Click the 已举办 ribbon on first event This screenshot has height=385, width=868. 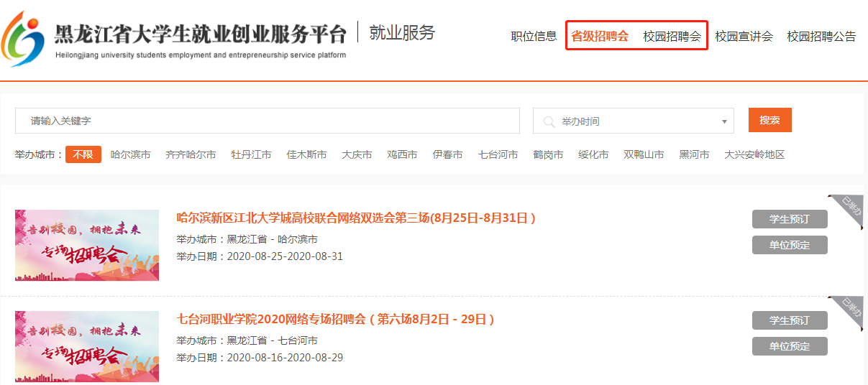tap(849, 210)
